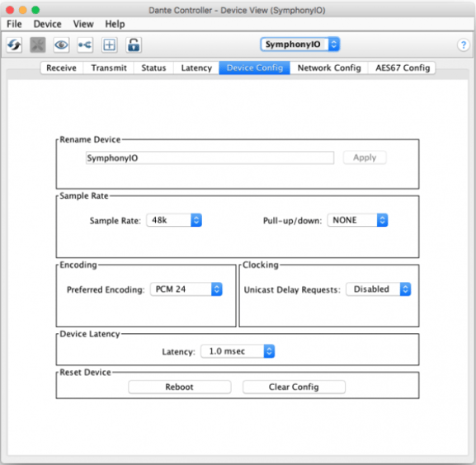Click the red close window button
The height and width of the screenshot is (465, 476).
coord(10,10)
